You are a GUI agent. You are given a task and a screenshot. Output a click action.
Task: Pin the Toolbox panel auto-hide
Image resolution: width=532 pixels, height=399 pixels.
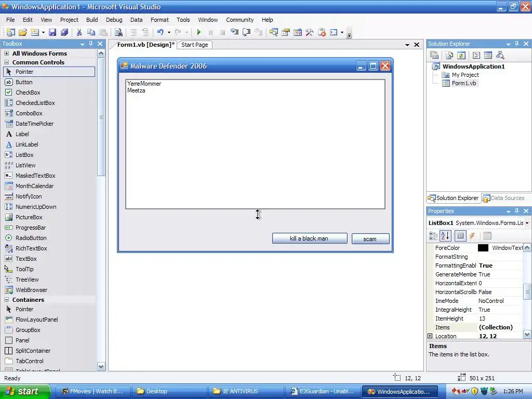90,44
